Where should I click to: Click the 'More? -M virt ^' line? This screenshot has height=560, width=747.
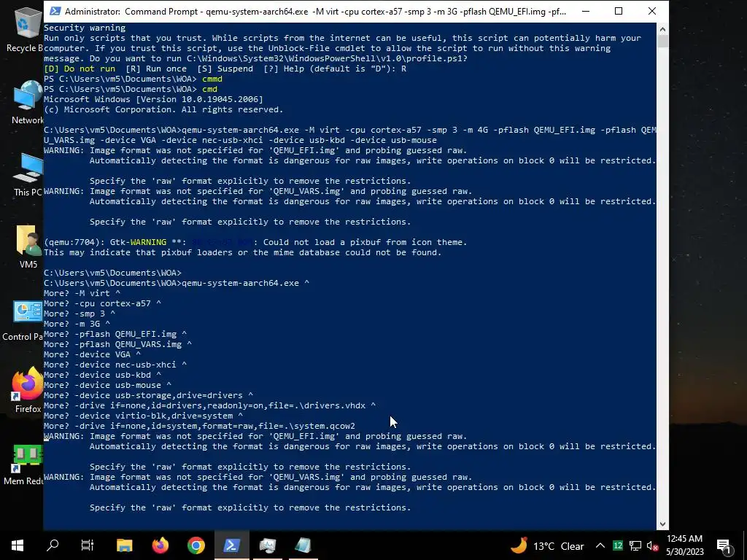tap(82, 293)
